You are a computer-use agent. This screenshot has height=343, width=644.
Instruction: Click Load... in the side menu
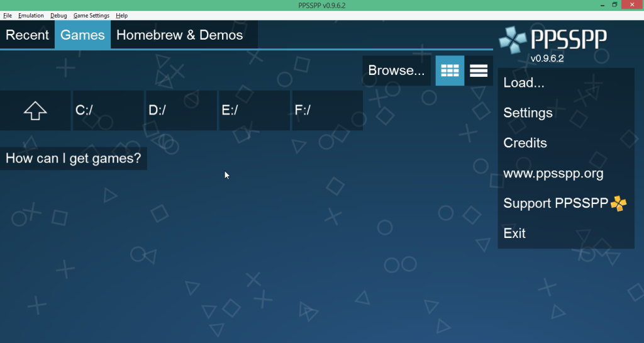coord(566,83)
